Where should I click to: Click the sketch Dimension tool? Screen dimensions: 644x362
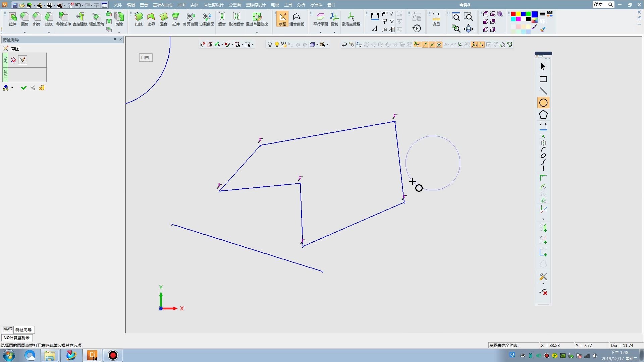coord(543,126)
